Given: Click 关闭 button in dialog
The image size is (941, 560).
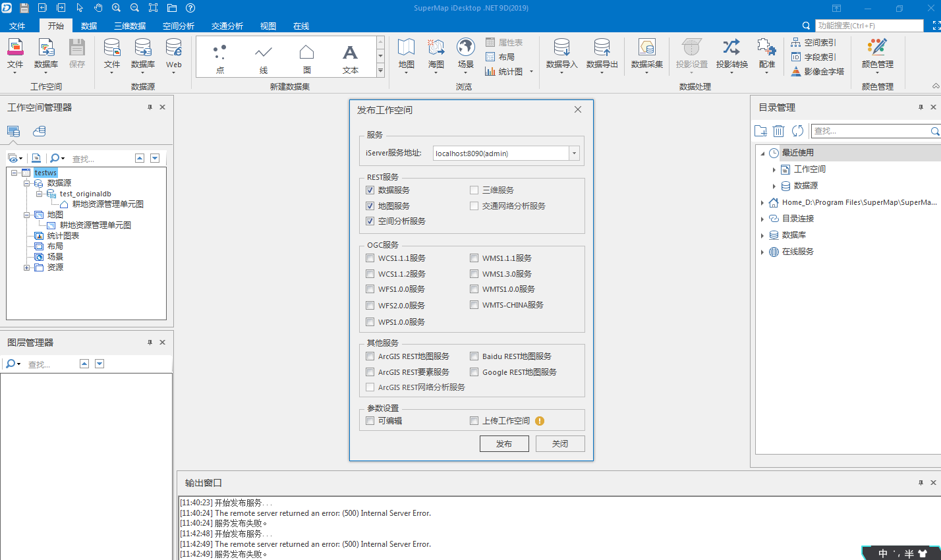Looking at the screenshot, I should tap(560, 444).
